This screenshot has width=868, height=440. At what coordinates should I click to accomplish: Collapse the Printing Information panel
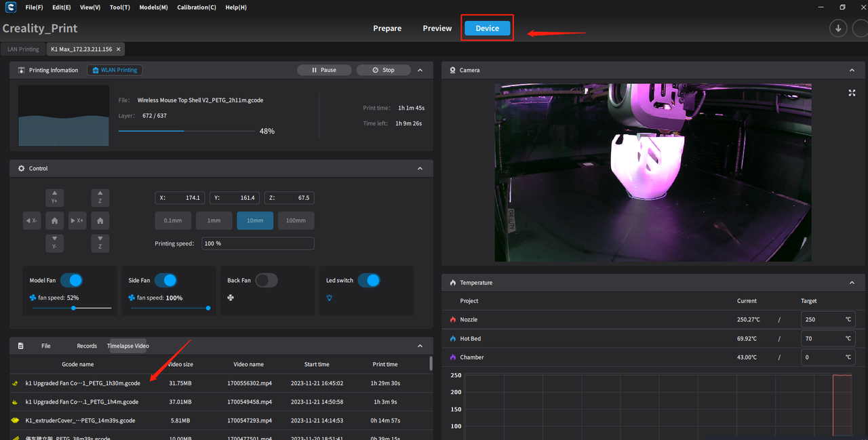[x=420, y=70]
